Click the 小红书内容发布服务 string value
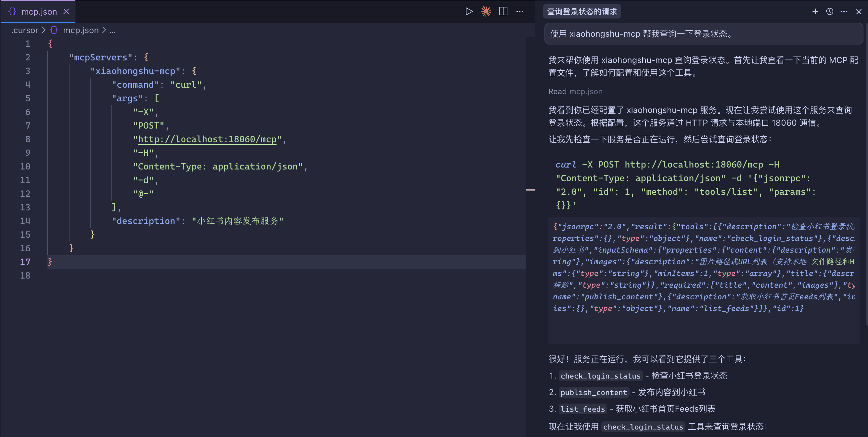 pyautogui.click(x=237, y=221)
